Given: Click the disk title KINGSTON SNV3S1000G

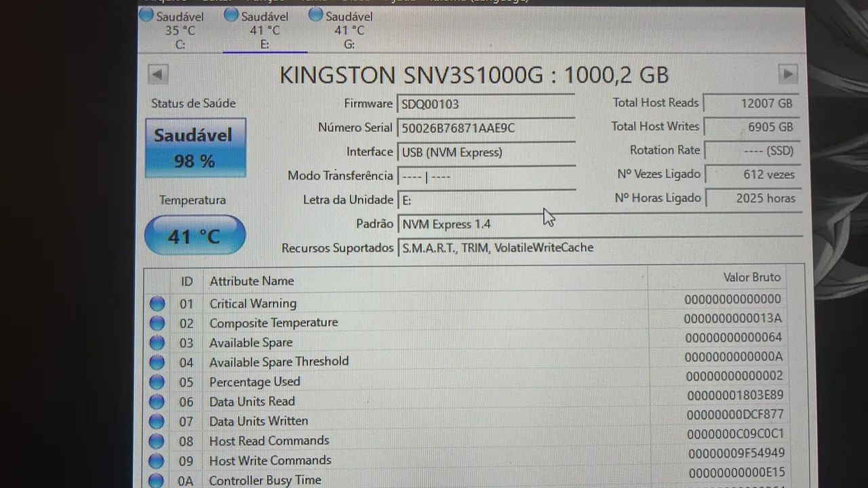Looking at the screenshot, I should coord(412,75).
